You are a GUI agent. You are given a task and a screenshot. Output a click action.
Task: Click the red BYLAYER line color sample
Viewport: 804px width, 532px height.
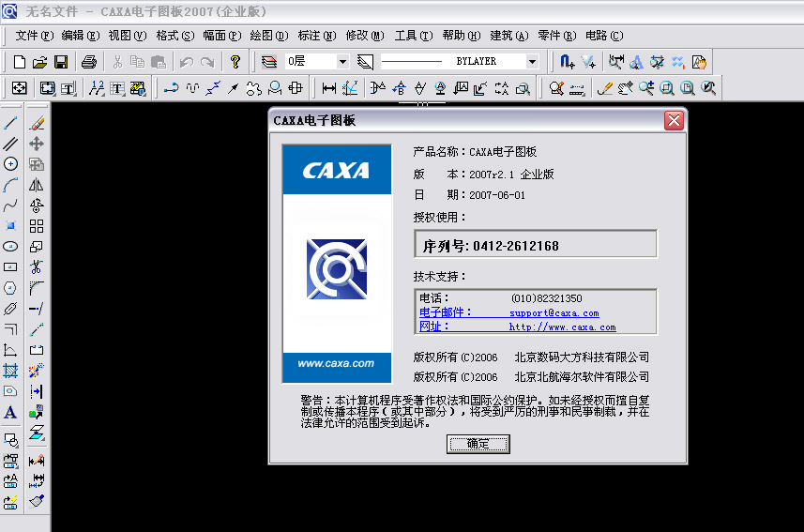(412, 62)
